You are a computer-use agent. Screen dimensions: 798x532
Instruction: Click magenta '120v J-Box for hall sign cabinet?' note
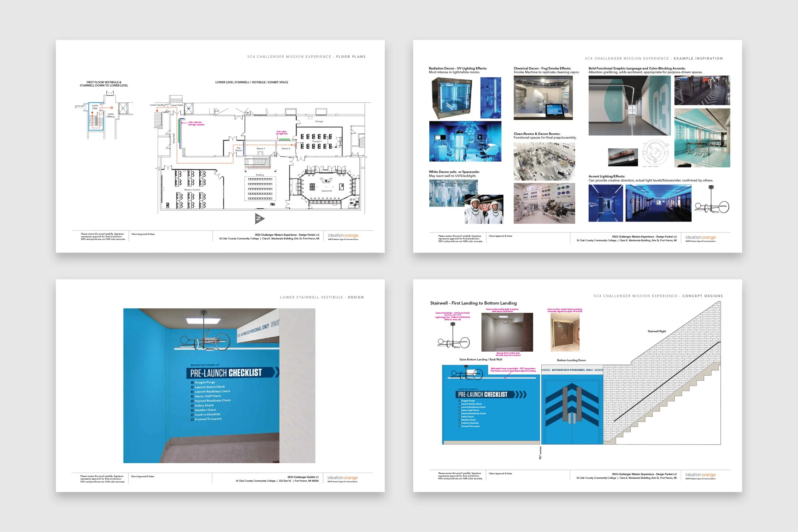click(x=196, y=123)
